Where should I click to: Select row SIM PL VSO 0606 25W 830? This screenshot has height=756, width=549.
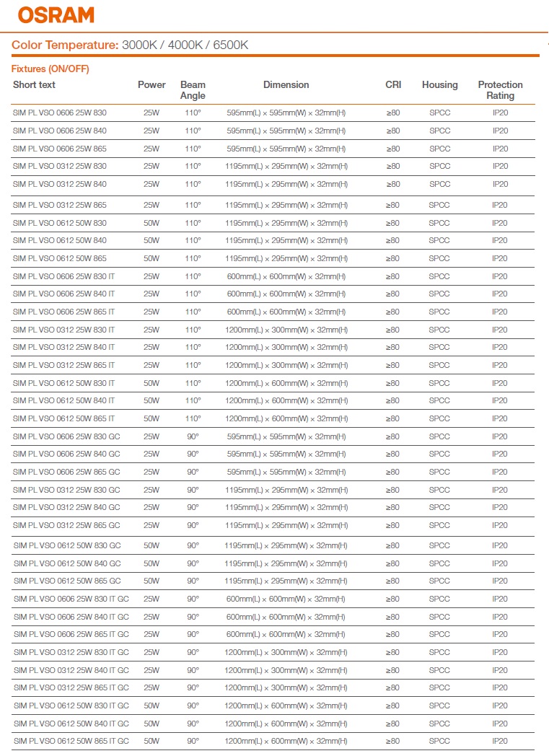click(60, 113)
